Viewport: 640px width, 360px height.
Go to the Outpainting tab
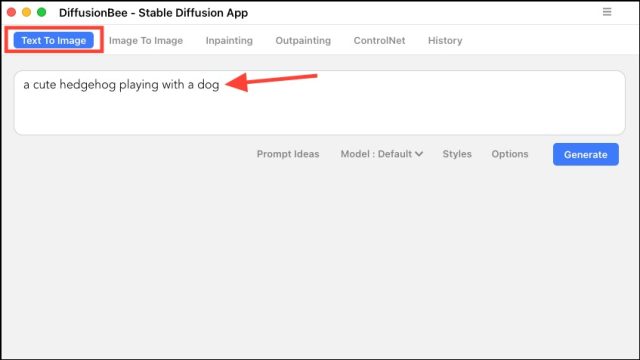pyautogui.click(x=303, y=40)
